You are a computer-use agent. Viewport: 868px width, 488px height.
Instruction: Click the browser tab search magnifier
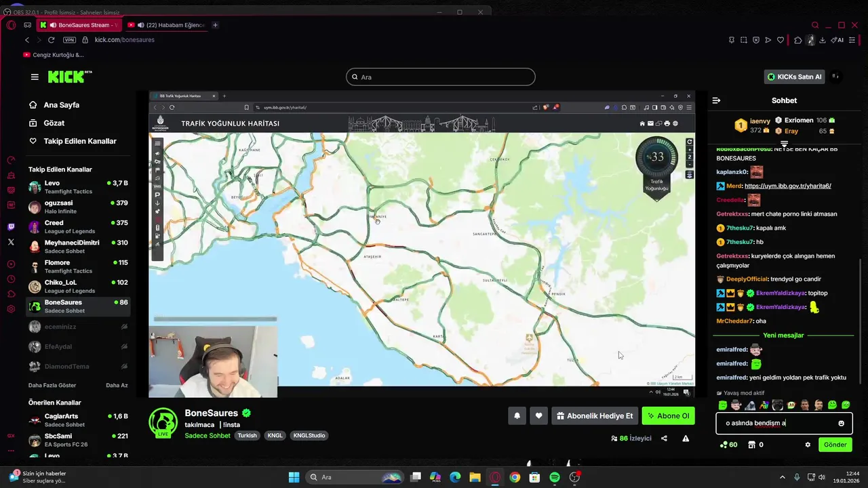(x=815, y=25)
